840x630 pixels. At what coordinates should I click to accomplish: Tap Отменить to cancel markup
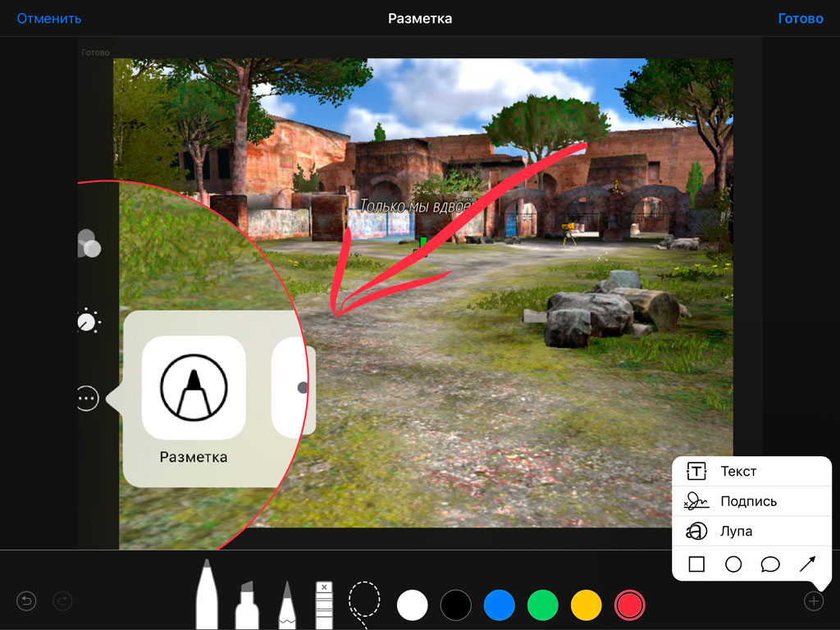click(x=49, y=18)
